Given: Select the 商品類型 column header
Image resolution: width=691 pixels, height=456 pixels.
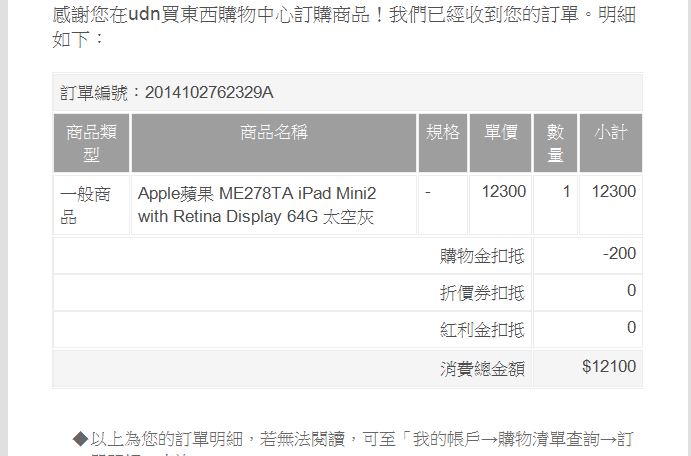Looking at the screenshot, I should pyautogui.click(x=91, y=143).
